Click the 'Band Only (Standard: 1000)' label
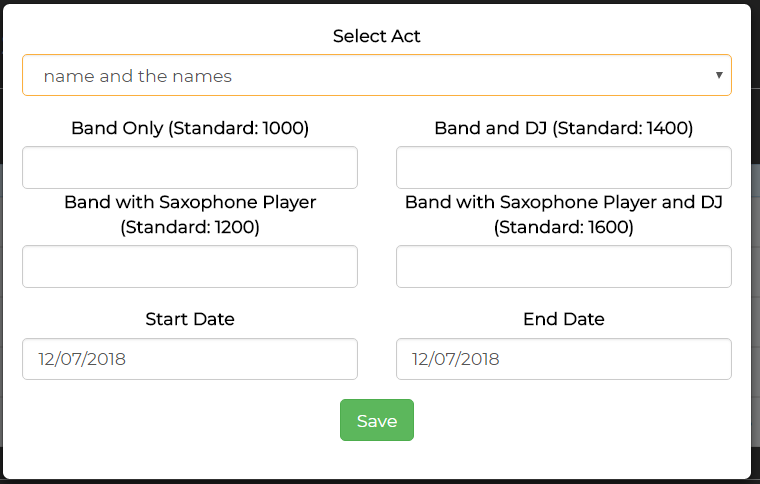Screen dimensions: 760x484 tap(190, 128)
